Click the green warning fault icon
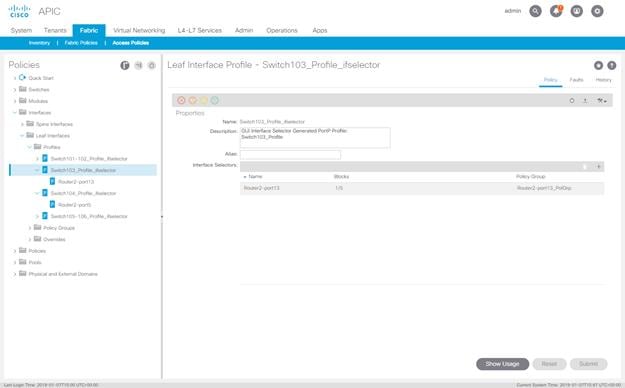This screenshot has height=388, width=625. tap(215, 100)
